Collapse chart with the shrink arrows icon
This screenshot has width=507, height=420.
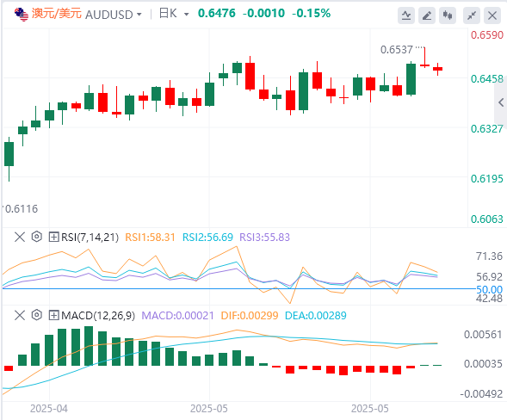pos(472,15)
